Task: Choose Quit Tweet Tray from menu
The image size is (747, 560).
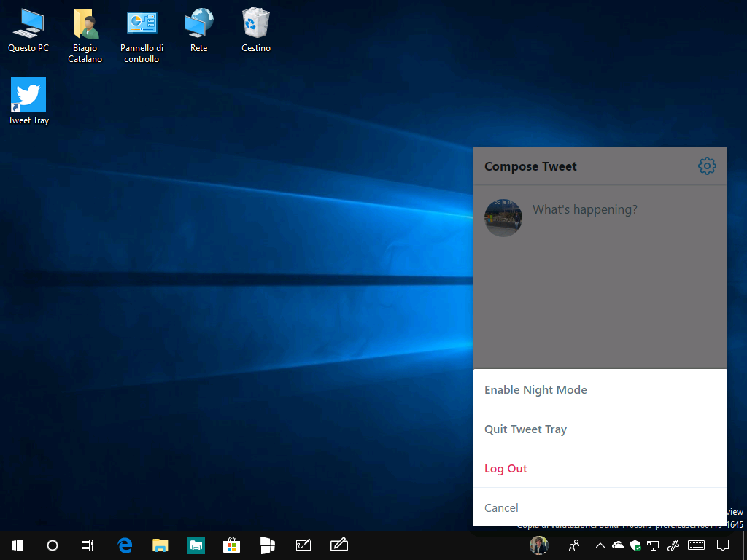Action: [x=600, y=429]
